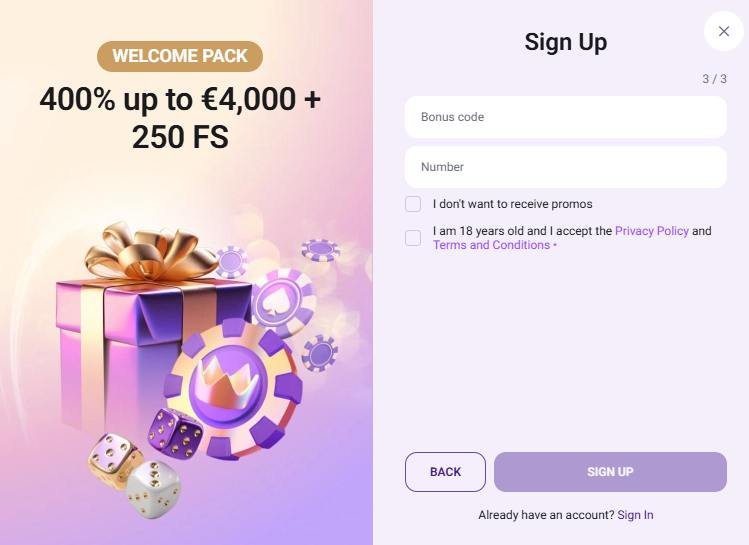
Task: Click the WELCOME PACK badge
Action: point(180,56)
